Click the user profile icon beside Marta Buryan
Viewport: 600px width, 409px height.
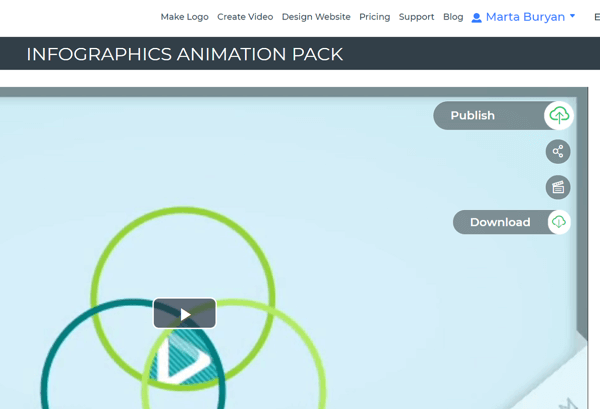click(x=476, y=18)
